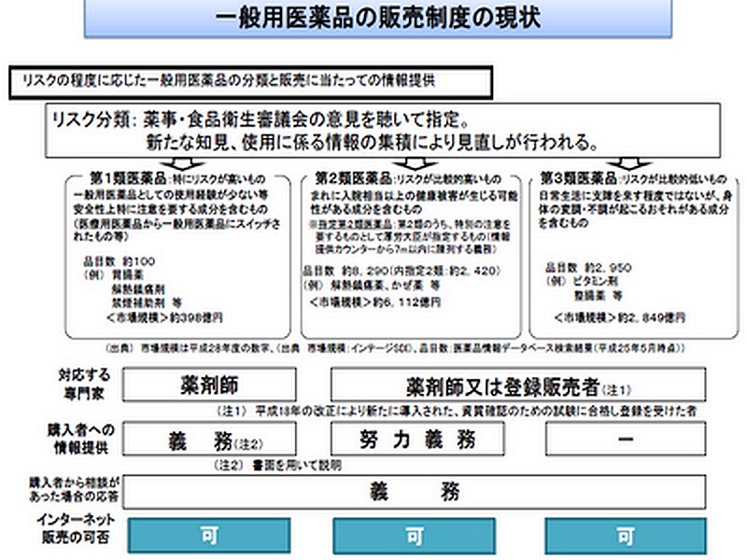Select the 義務(注2) box
The width and height of the screenshot is (747, 560).
[209, 438]
